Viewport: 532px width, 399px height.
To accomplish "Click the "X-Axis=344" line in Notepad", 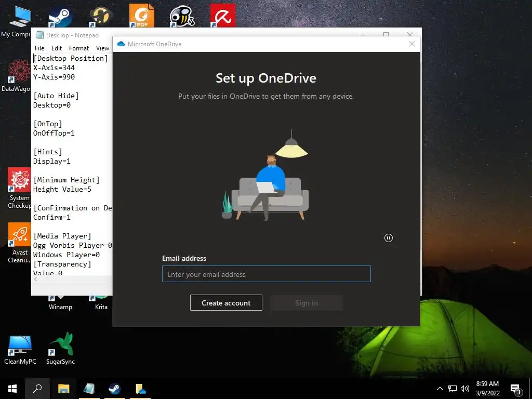I will click(54, 68).
